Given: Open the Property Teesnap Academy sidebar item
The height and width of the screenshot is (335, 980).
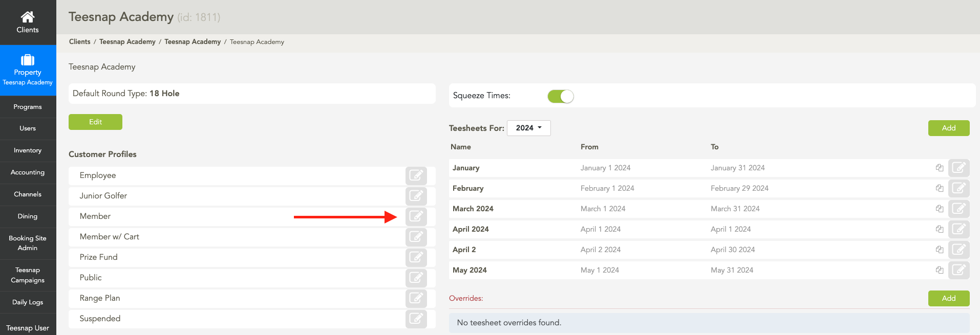Looking at the screenshot, I should [x=28, y=71].
